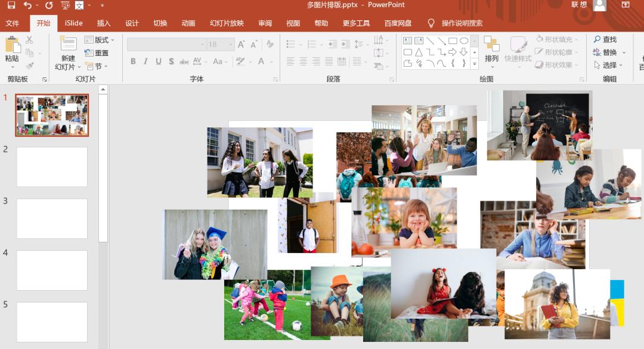Viewport: 644px width, 349px height.
Task: Expand the shapes gallery more arrow
Action: click(x=475, y=64)
